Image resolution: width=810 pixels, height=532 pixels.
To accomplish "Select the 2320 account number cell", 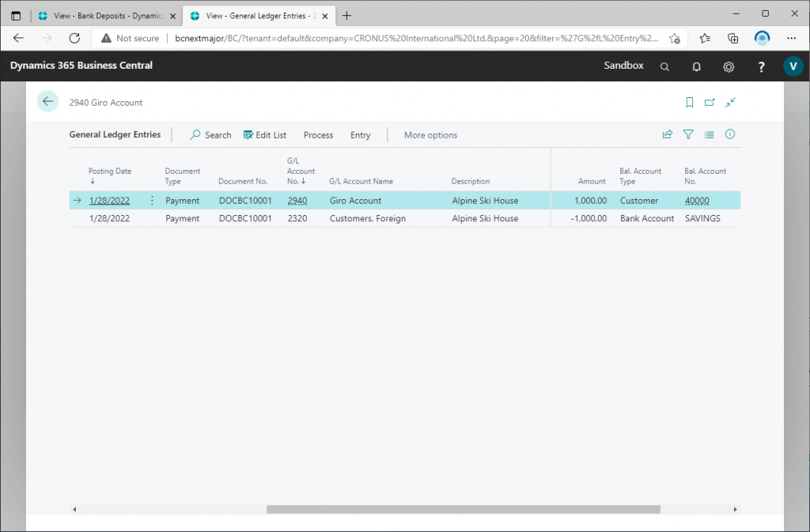I will (297, 218).
